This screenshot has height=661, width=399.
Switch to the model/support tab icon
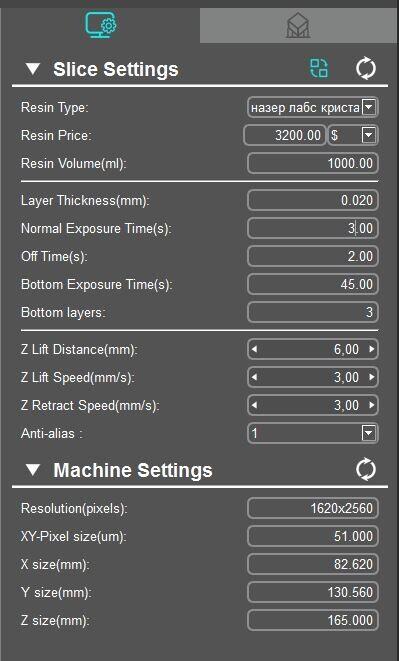click(x=298, y=26)
